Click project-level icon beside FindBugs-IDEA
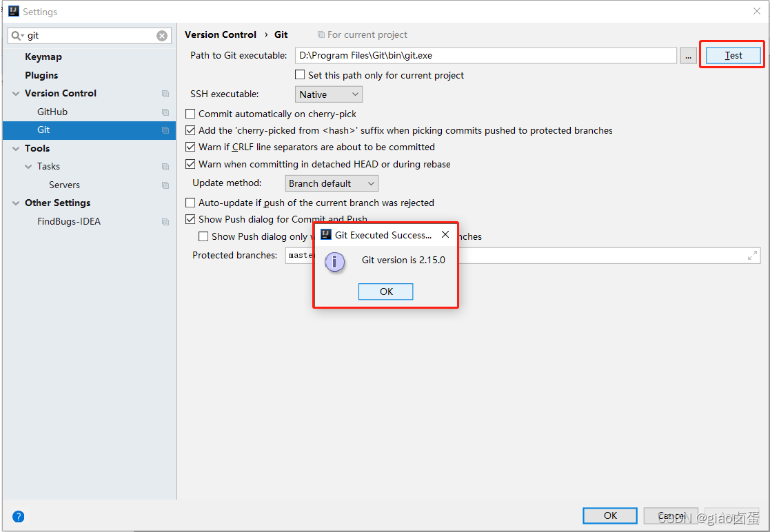 (165, 222)
